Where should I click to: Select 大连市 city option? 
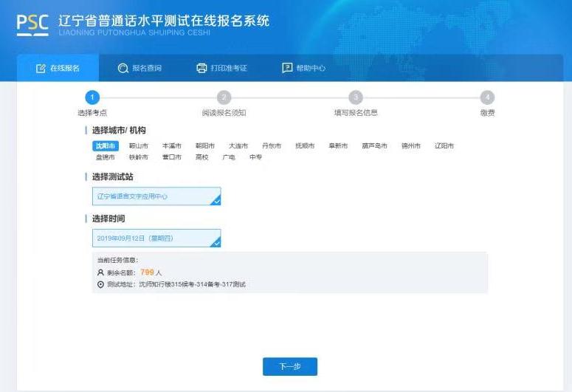click(238, 146)
